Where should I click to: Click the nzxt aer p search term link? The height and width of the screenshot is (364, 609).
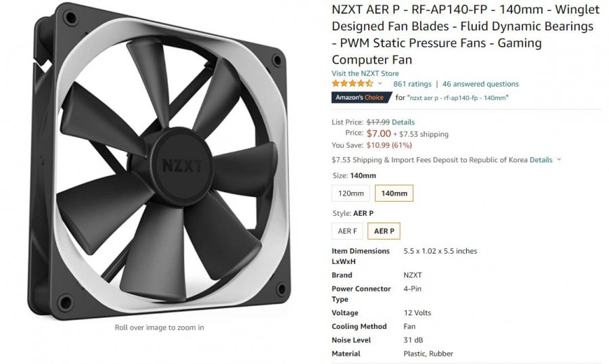click(x=458, y=98)
